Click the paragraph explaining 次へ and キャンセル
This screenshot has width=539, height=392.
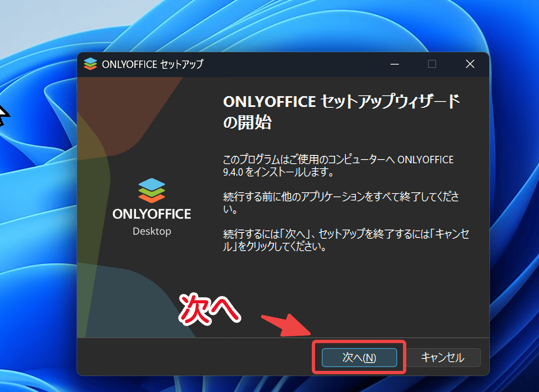tap(345, 240)
